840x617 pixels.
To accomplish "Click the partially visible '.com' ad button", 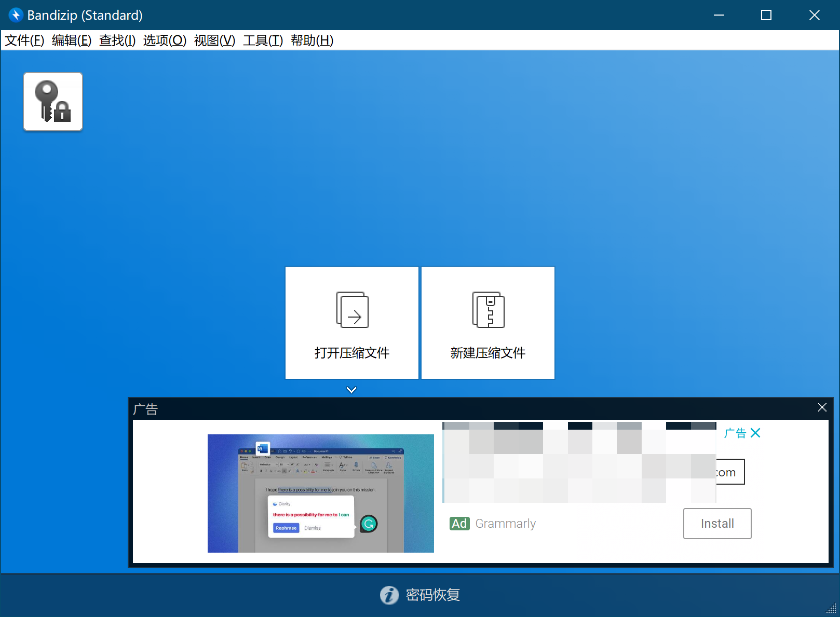I will point(730,472).
